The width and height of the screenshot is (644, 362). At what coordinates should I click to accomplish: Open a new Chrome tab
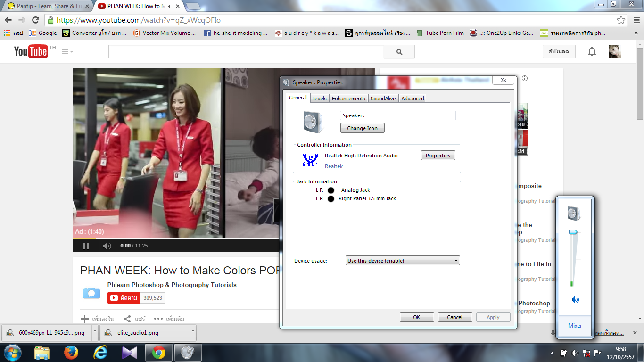193,6
